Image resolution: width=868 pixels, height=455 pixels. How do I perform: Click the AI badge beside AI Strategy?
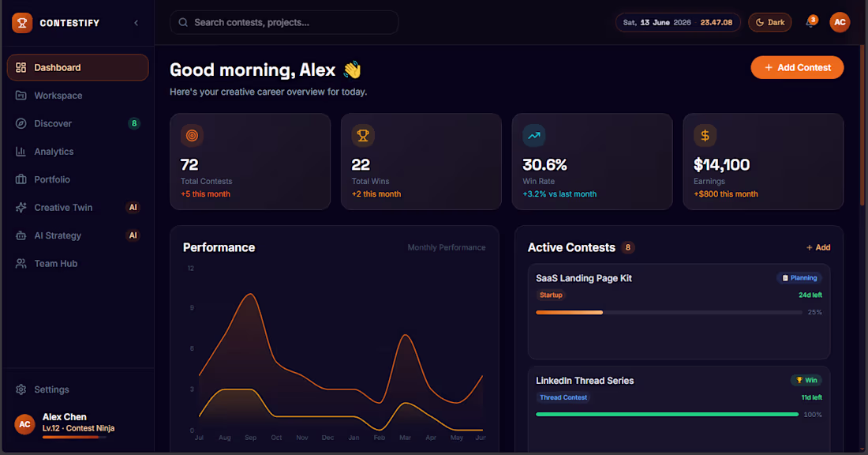click(133, 235)
